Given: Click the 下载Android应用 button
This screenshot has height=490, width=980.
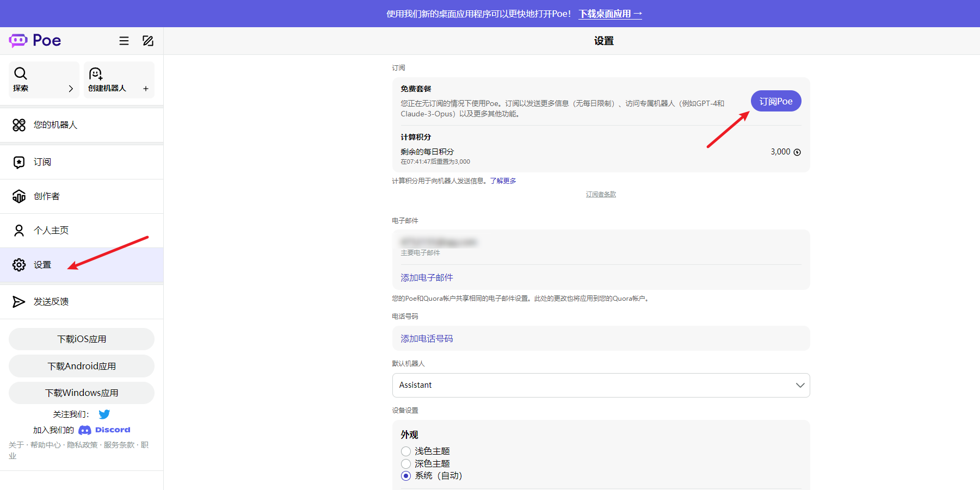Looking at the screenshot, I should pos(82,366).
